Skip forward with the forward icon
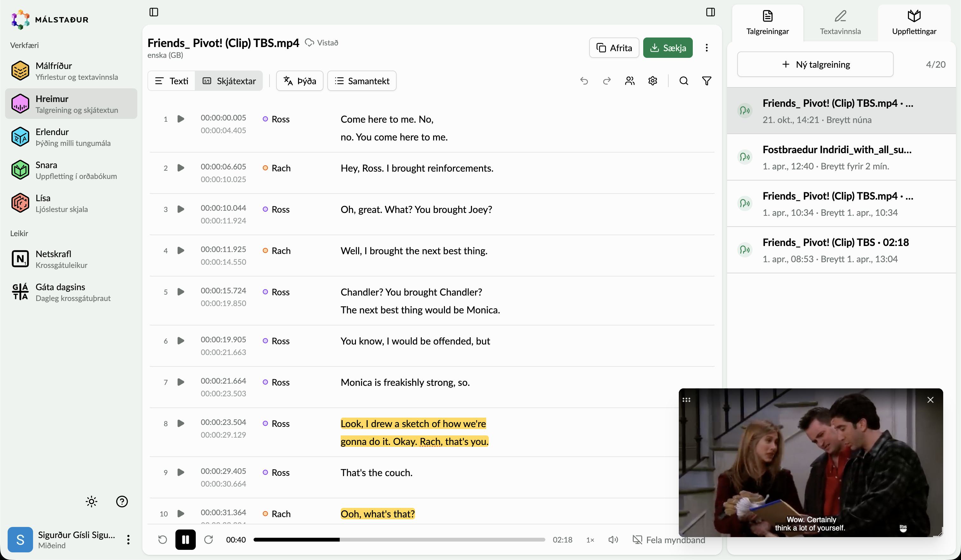961x560 pixels. pos(208,539)
